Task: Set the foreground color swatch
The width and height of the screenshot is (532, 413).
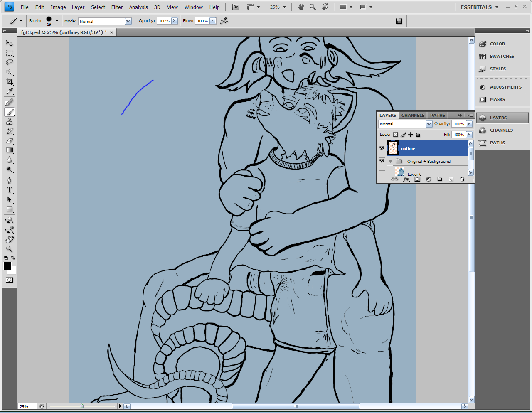Action: (x=7, y=265)
